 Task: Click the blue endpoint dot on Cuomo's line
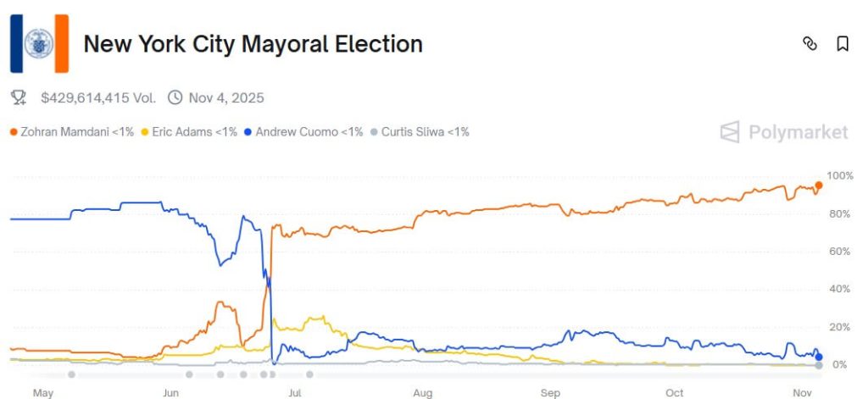point(818,357)
